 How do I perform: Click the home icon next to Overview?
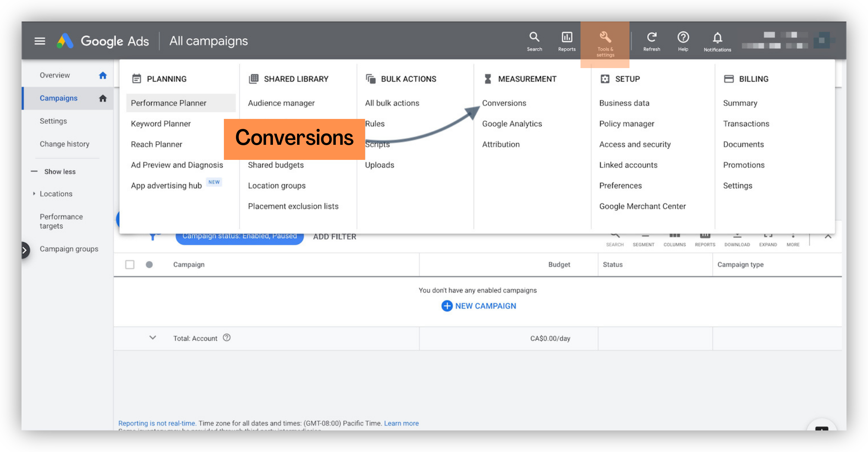tap(102, 75)
